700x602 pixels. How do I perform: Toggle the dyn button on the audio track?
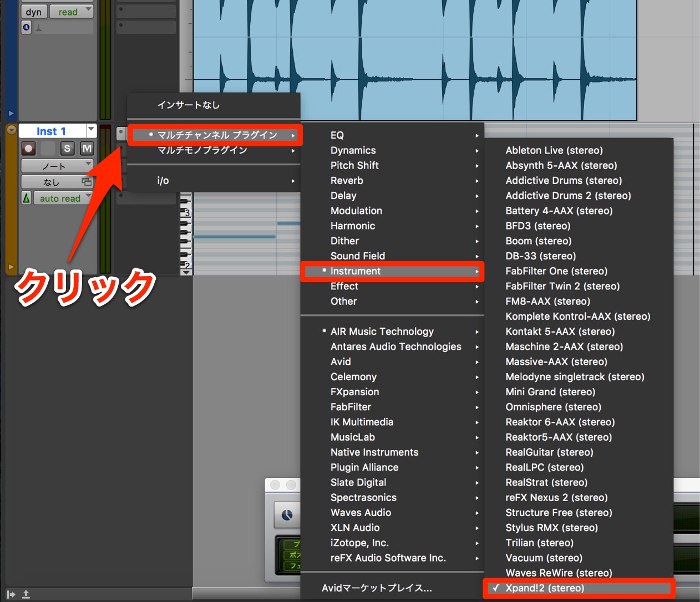34,12
